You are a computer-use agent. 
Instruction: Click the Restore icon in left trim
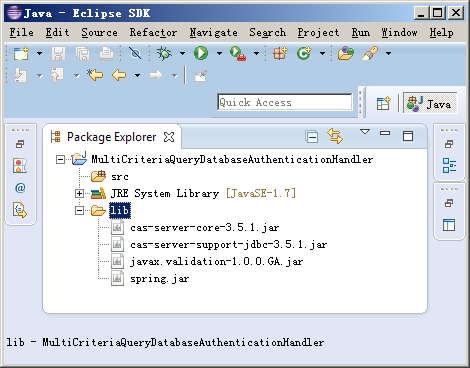(20, 144)
